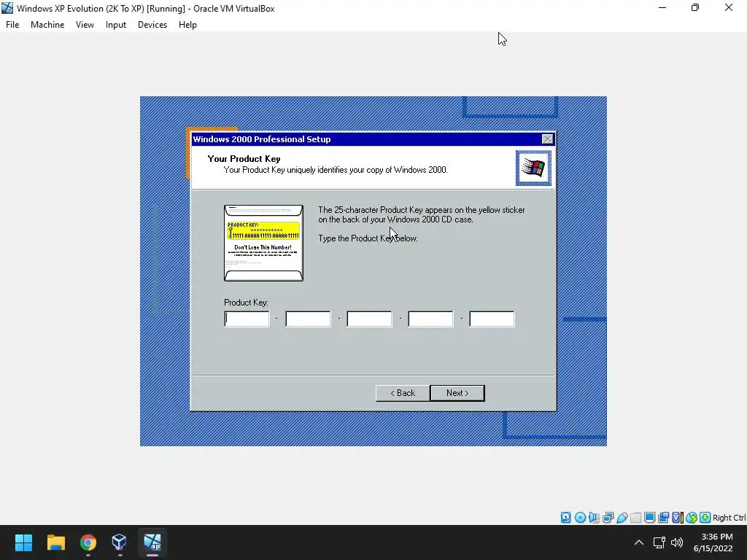
Task: Click the VirtualBox VM icon in title bar
Action: 7,8
